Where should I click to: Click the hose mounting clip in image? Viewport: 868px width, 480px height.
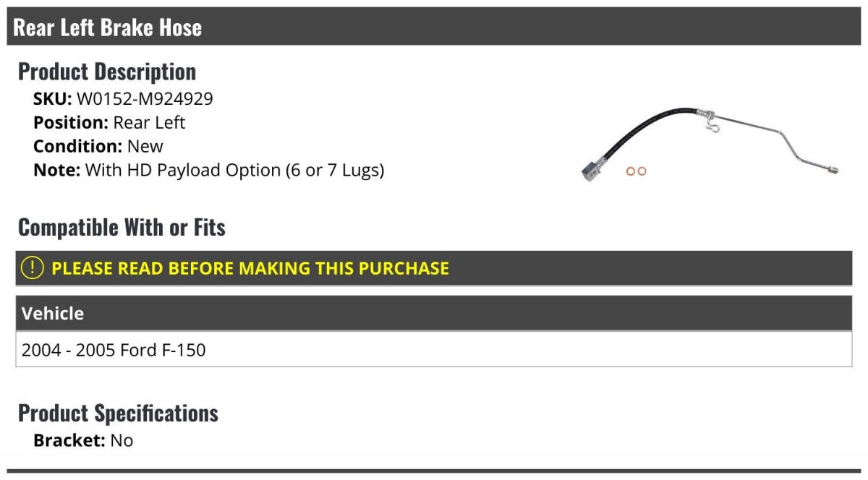click(x=711, y=127)
